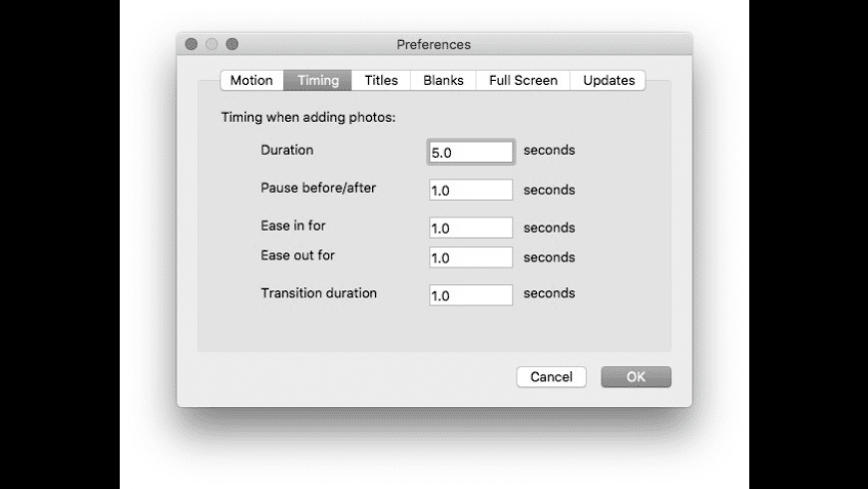This screenshot has width=868, height=489.
Task: Go to the Blanks tab
Action: [x=443, y=81]
